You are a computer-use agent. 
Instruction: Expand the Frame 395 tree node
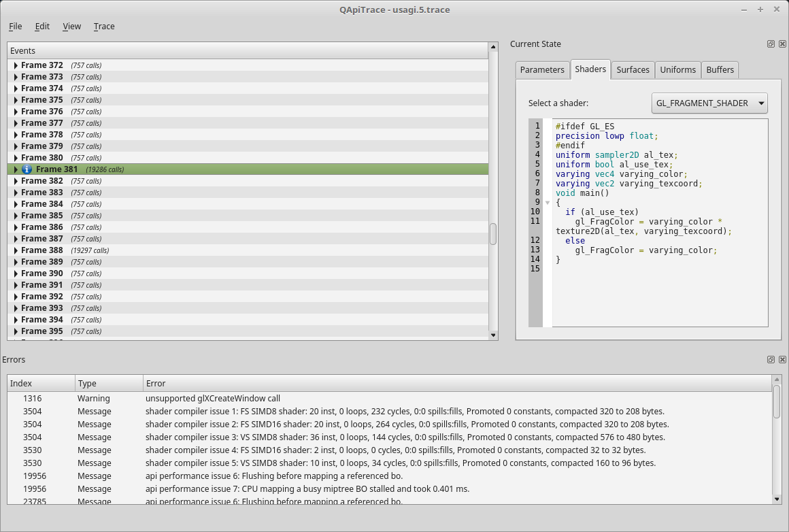point(16,331)
